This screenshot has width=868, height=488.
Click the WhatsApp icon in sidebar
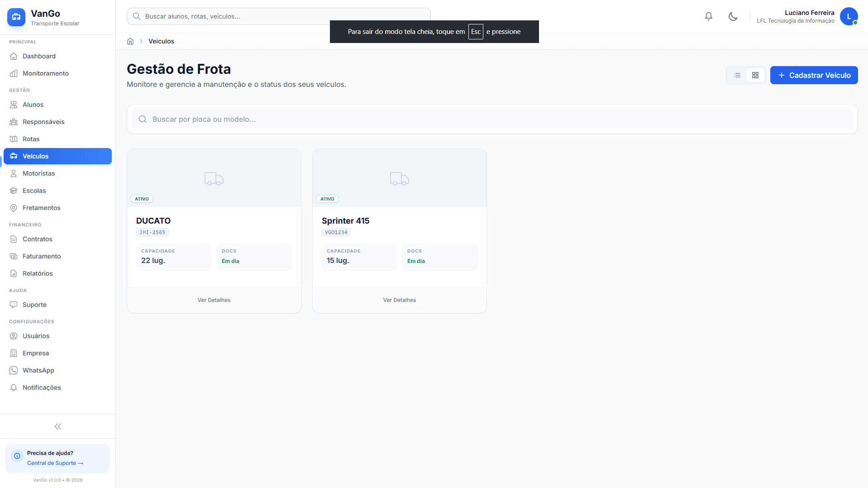(x=14, y=370)
